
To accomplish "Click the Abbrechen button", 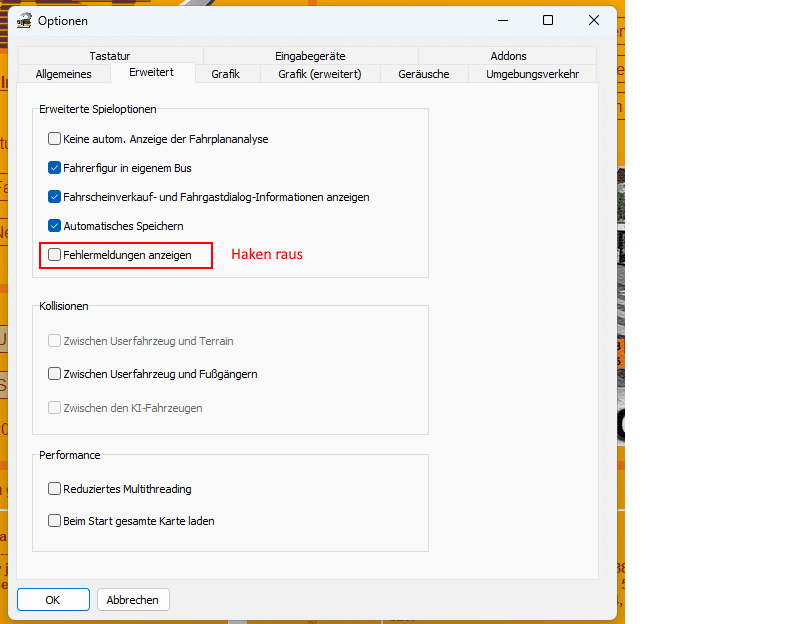I will [133, 600].
